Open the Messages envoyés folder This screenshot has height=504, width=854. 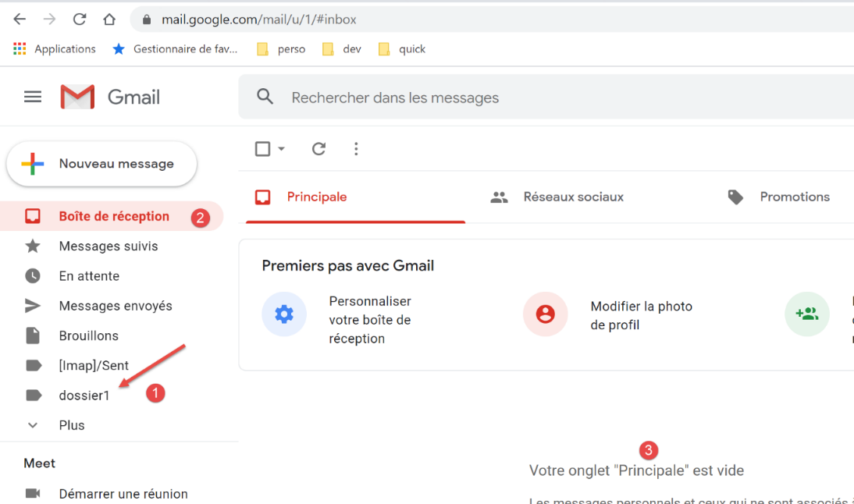point(116,306)
